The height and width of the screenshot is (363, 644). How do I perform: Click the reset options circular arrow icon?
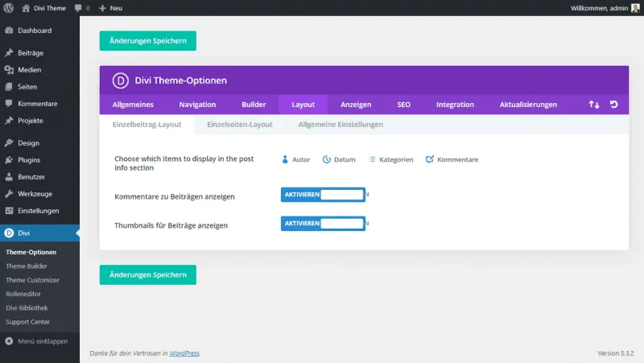point(613,105)
